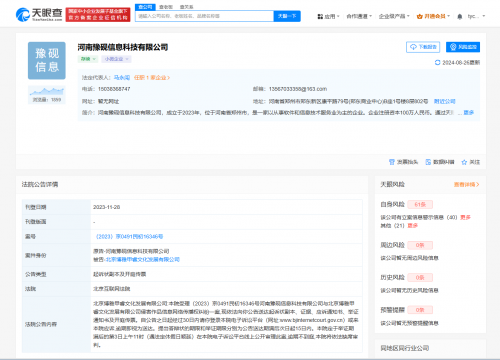Click the 周边风险 0条 badge
Viewport: 500px width, 360px height.
tap(420, 245)
